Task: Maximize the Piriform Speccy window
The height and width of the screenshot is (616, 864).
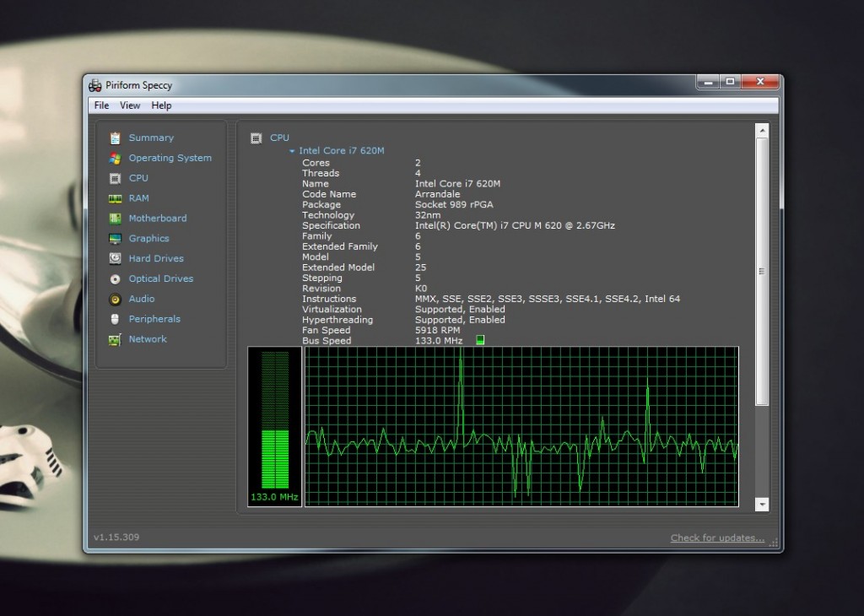Action: 731,82
